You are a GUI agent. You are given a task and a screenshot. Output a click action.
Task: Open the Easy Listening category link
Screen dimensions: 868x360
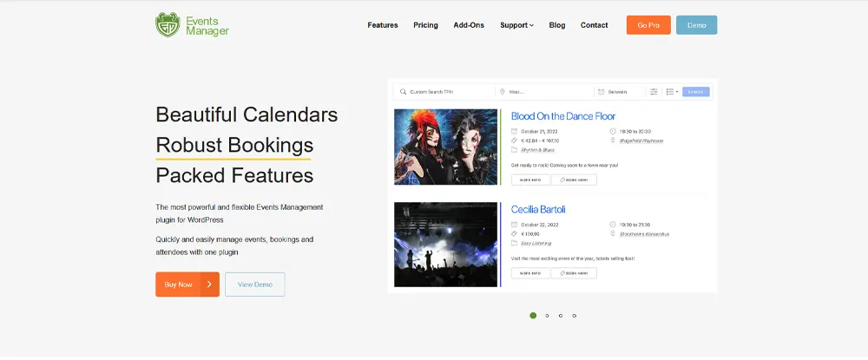(536, 243)
